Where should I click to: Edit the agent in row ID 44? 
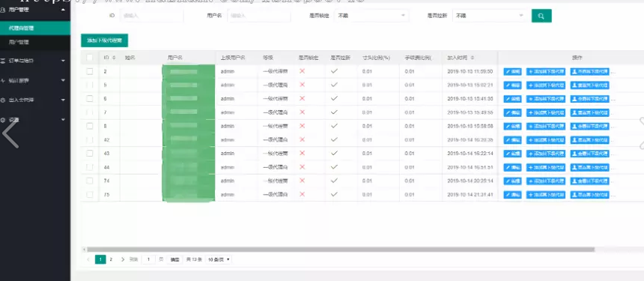(512, 168)
